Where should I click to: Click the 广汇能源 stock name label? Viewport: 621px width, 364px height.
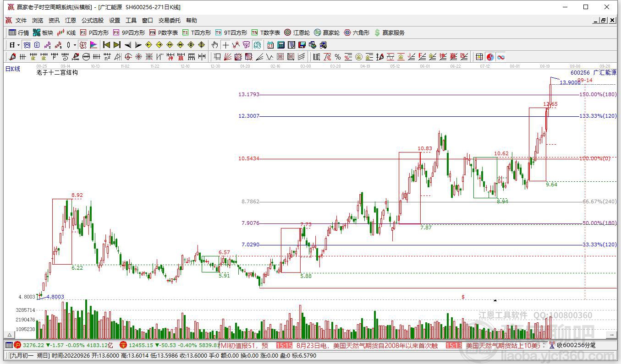pos(605,72)
